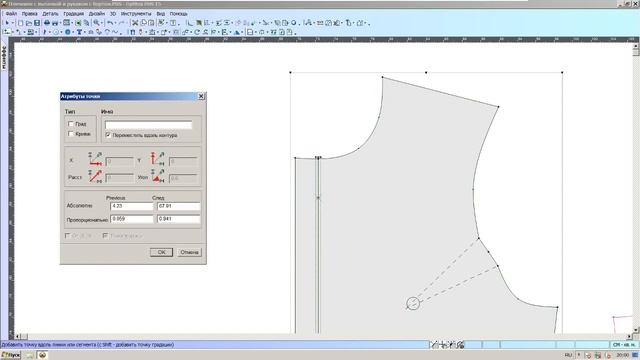This screenshot has width=640, height=360.
Task: Cancel the dialog with Отмена
Action: [x=189, y=252]
